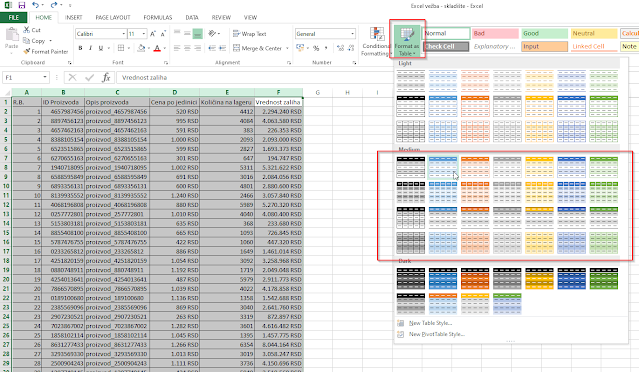Click Decrease Indent icon

212,48
